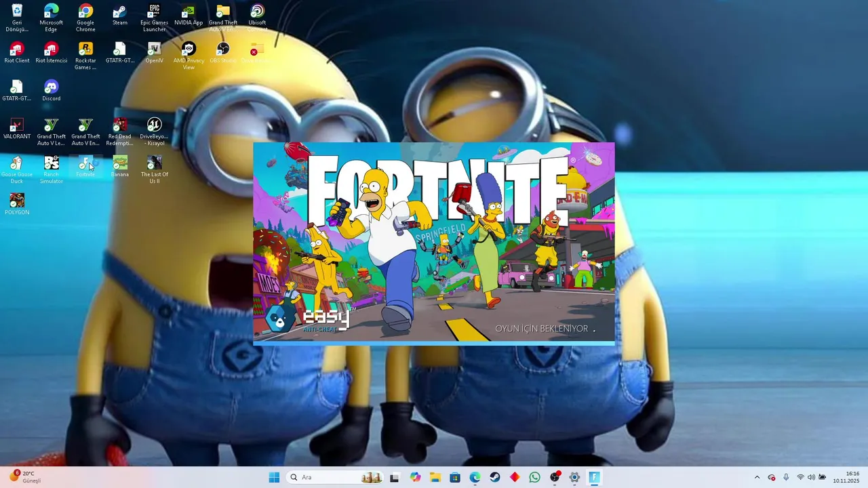Switch to Steam in the taskbar
The width and height of the screenshot is (868, 488).
coord(495,477)
